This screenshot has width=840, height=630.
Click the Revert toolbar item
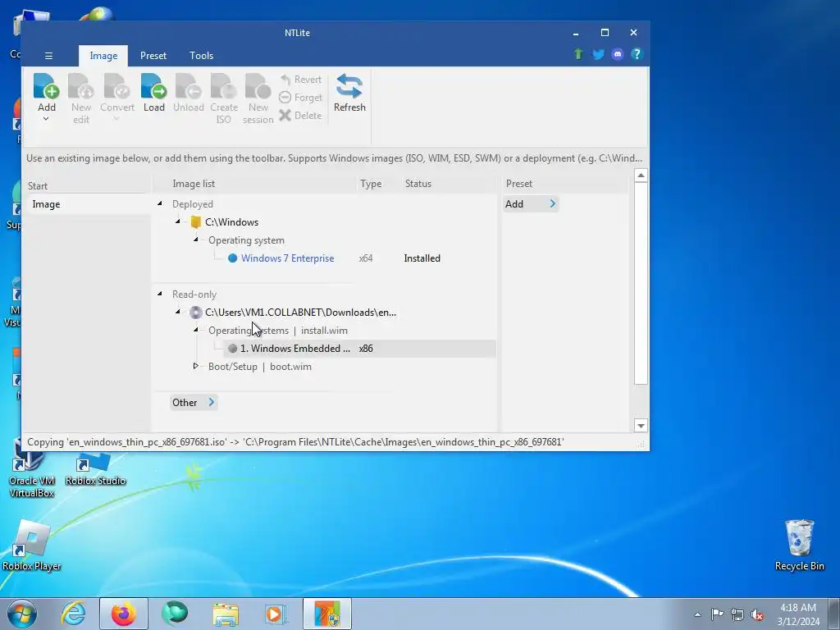pos(301,80)
